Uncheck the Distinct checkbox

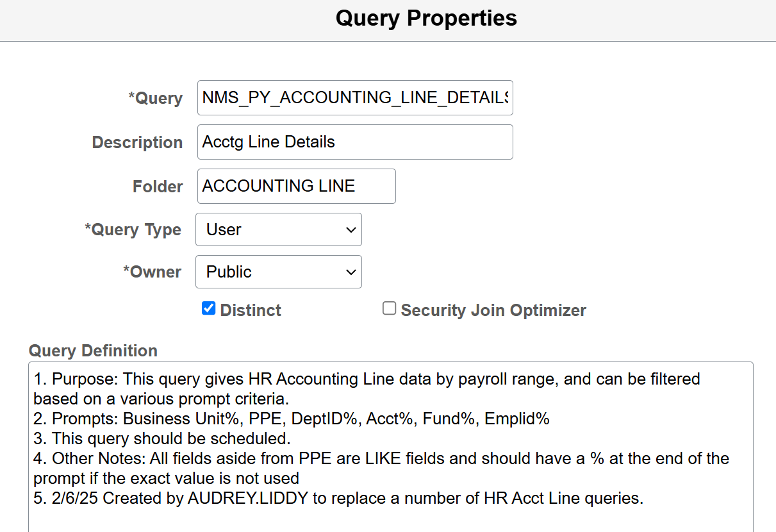(208, 309)
